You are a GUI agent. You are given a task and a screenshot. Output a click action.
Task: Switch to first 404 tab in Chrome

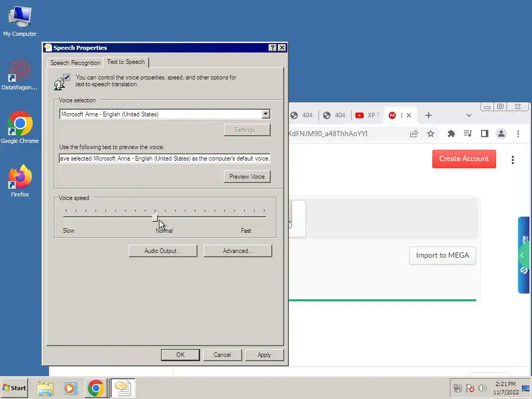[302, 115]
